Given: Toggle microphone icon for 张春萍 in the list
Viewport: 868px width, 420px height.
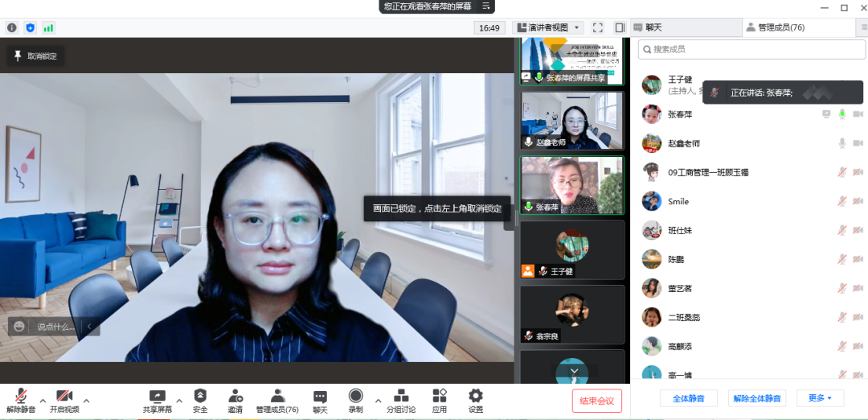Looking at the screenshot, I should [x=842, y=114].
